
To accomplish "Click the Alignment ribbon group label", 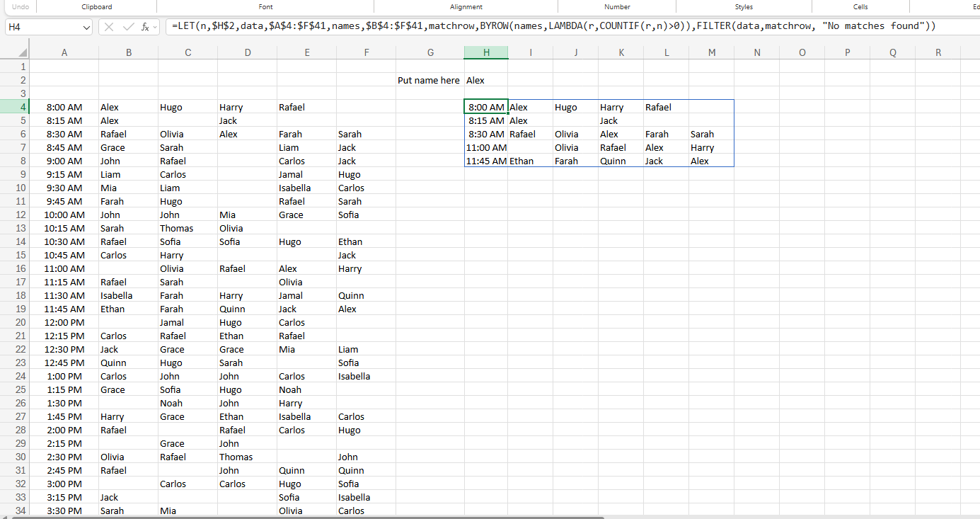I will 466,6.
